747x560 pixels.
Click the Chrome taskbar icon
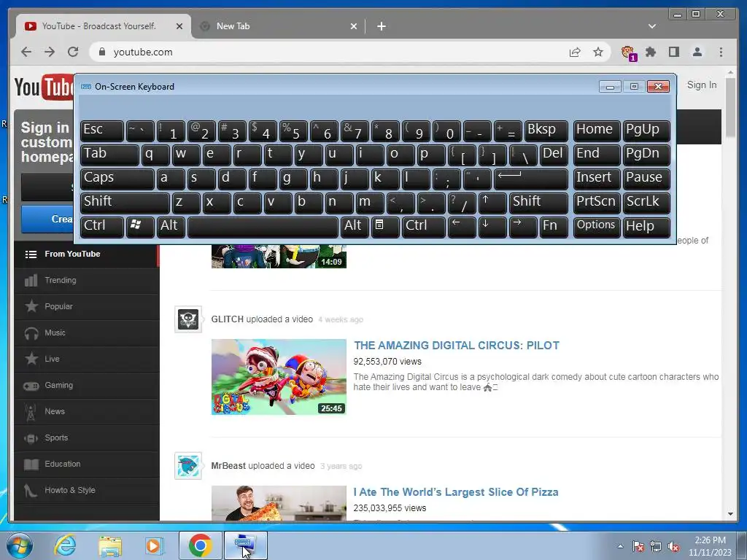pos(200,545)
